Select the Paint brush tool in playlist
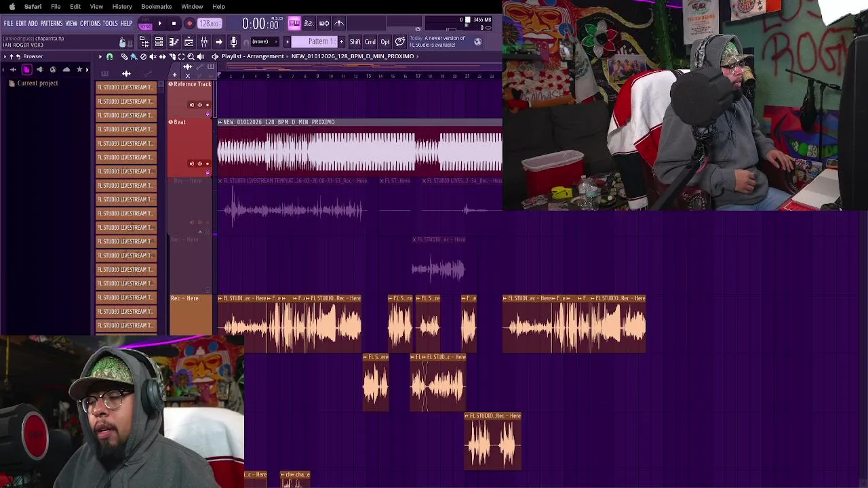Screen dimensions: 868x488 (134, 57)
